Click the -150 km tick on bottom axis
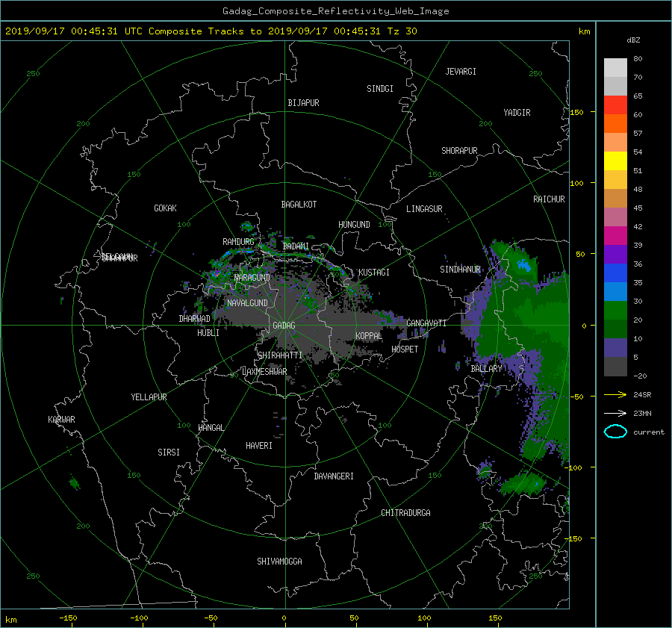 (68, 618)
